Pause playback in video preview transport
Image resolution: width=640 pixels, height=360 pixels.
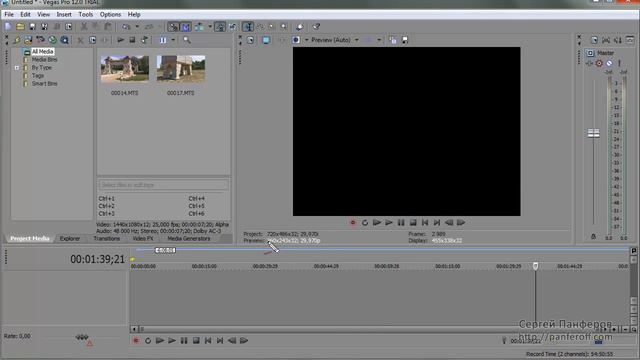[401, 222]
